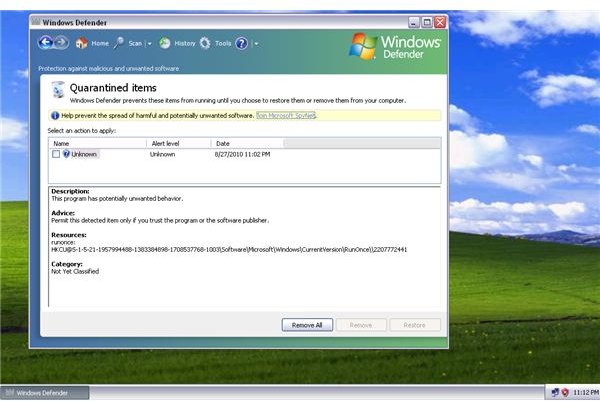Click the Join Microsoft SpyNet link
Image resolution: width=600 pixels, height=402 pixels.
point(286,115)
